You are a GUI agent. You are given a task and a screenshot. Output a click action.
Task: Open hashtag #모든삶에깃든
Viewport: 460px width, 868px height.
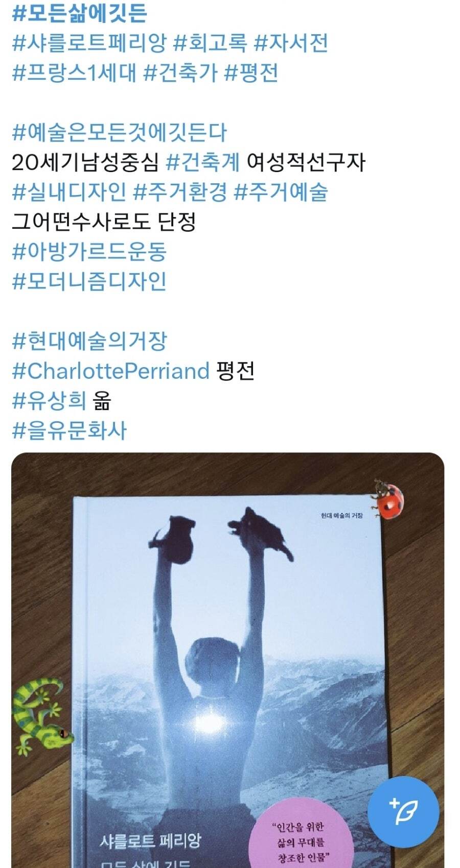(79, 13)
